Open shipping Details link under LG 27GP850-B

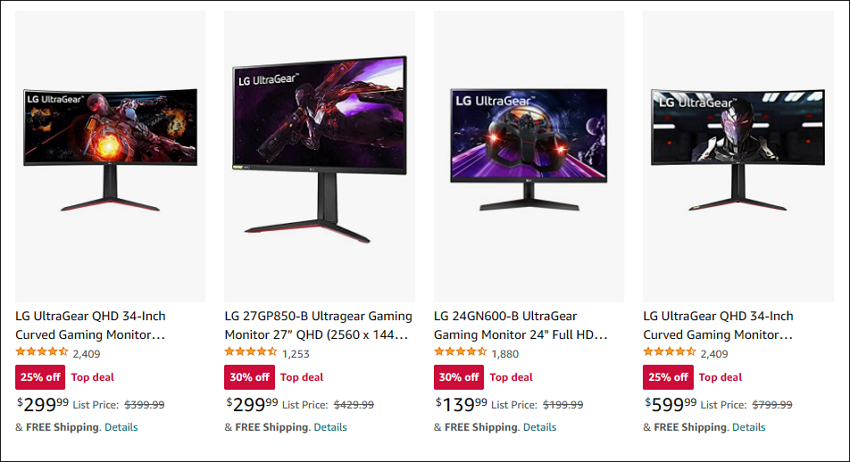click(x=330, y=427)
